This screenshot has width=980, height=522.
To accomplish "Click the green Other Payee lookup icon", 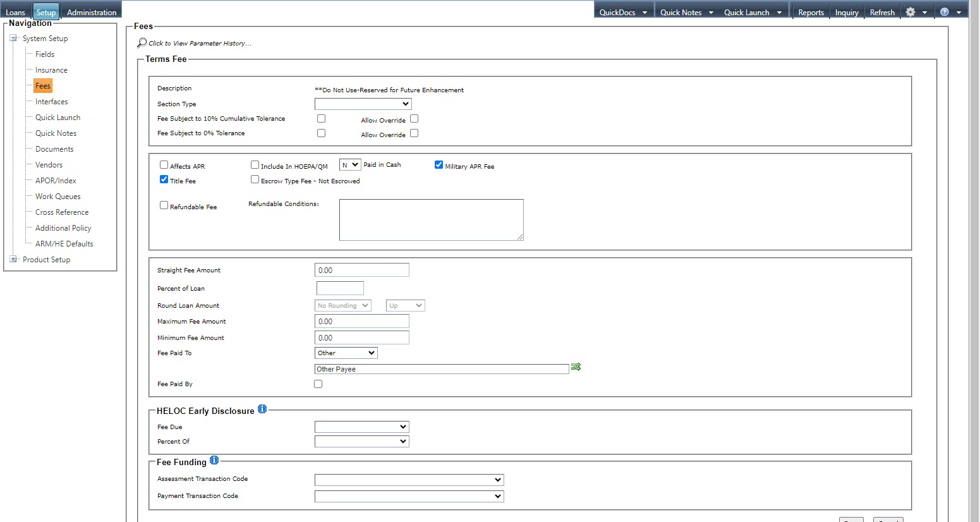I will 576,367.
